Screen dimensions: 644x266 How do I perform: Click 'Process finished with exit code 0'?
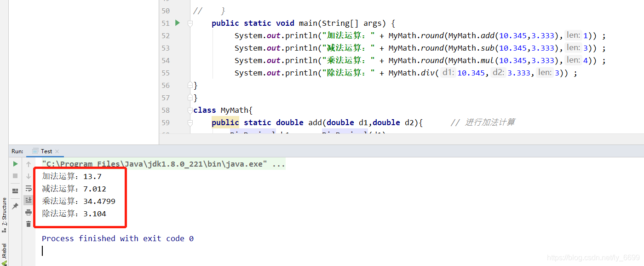tap(118, 238)
